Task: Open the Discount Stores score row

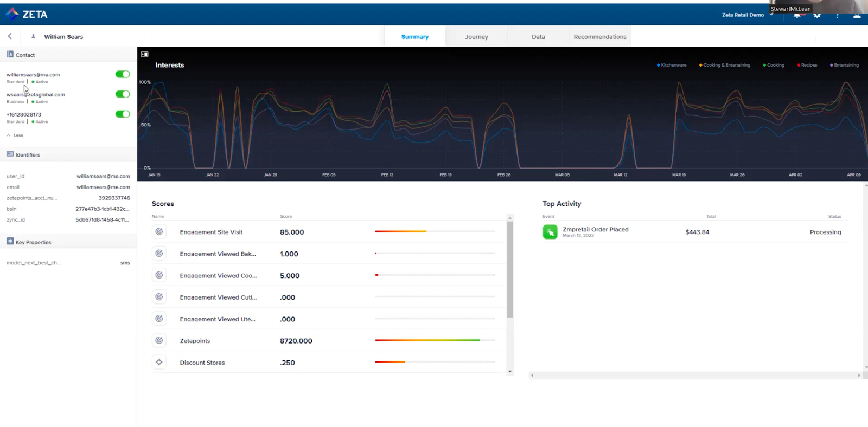Action: [x=329, y=363]
